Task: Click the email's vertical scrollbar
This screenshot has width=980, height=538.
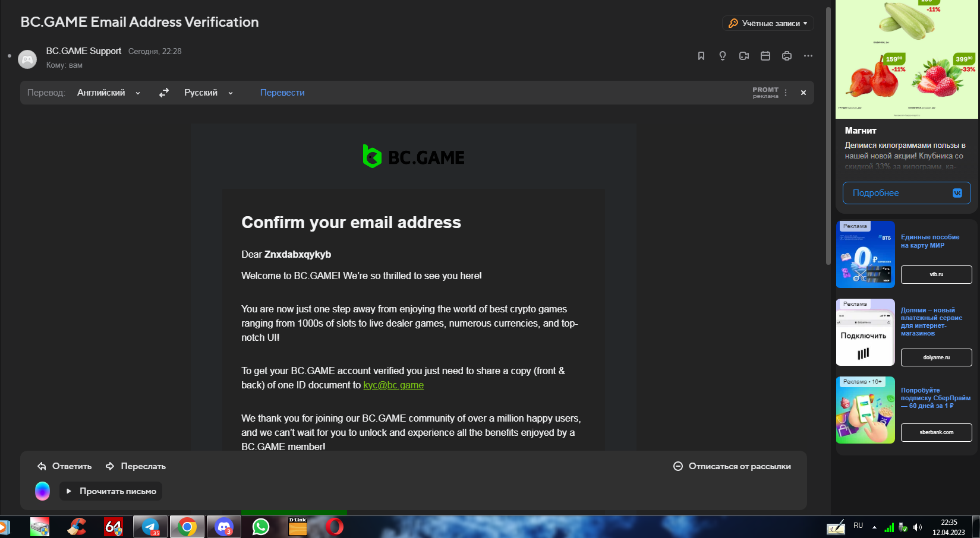Action: click(828, 137)
